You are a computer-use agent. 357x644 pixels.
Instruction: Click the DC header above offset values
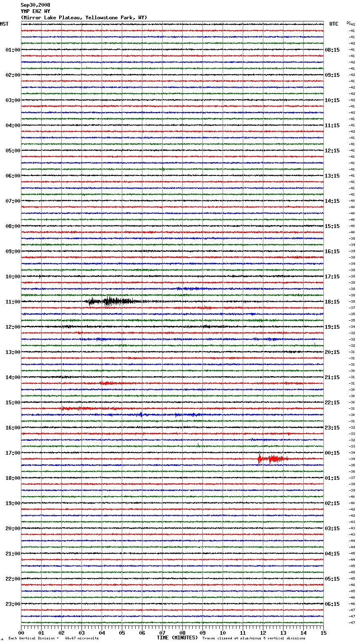tap(349, 23)
